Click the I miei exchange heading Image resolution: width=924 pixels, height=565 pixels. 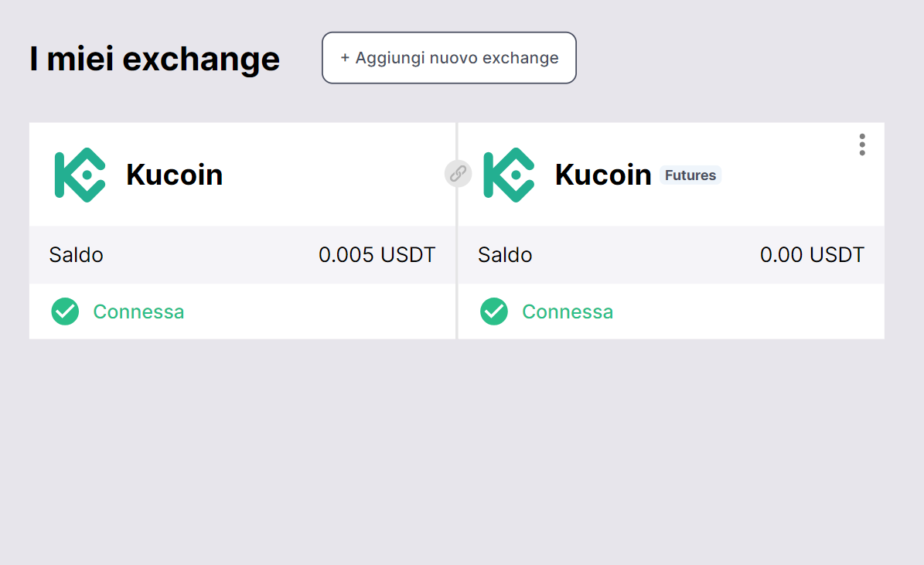click(x=155, y=59)
